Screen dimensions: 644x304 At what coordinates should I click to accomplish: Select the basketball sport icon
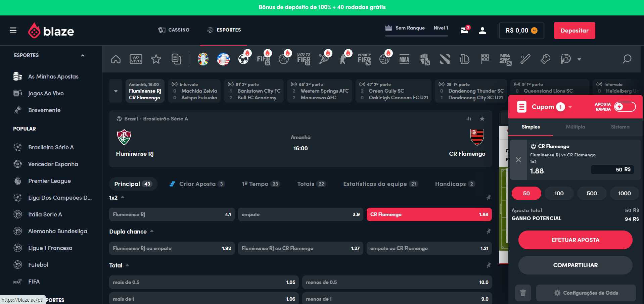pos(284,59)
